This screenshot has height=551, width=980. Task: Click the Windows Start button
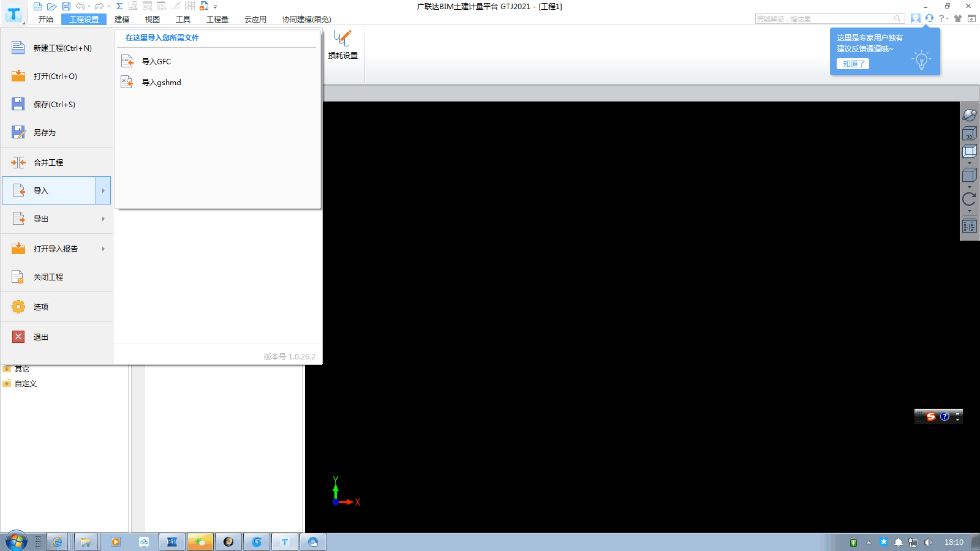pos(17,542)
